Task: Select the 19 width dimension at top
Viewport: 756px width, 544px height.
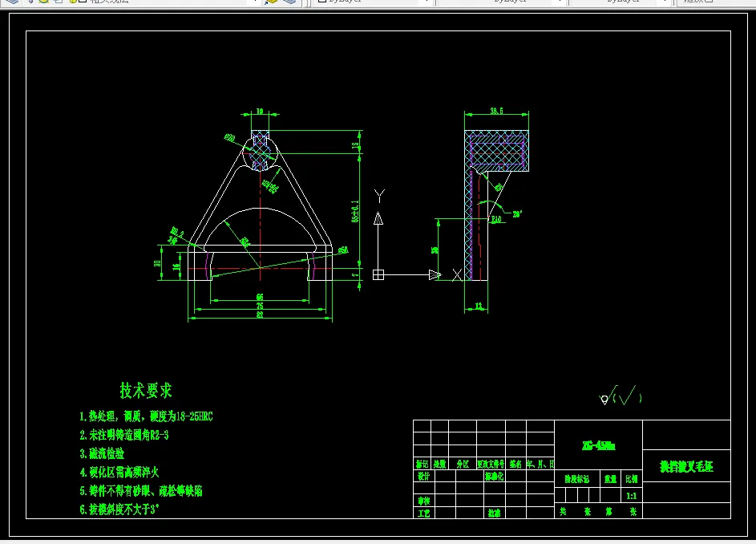Action: click(x=260, y=112)
